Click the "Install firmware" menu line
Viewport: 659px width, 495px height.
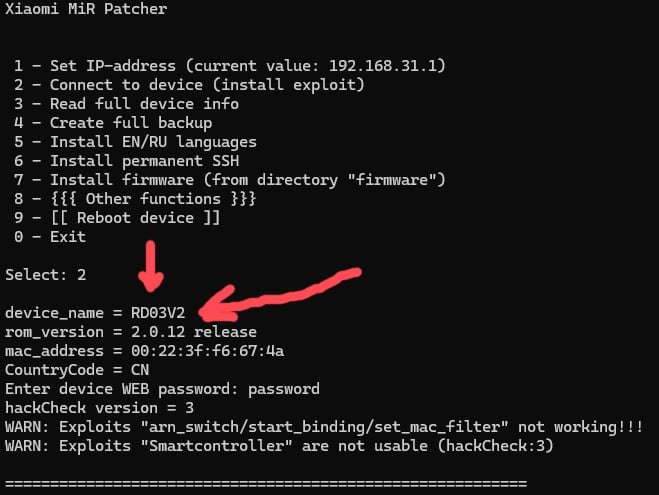point(229,180)
